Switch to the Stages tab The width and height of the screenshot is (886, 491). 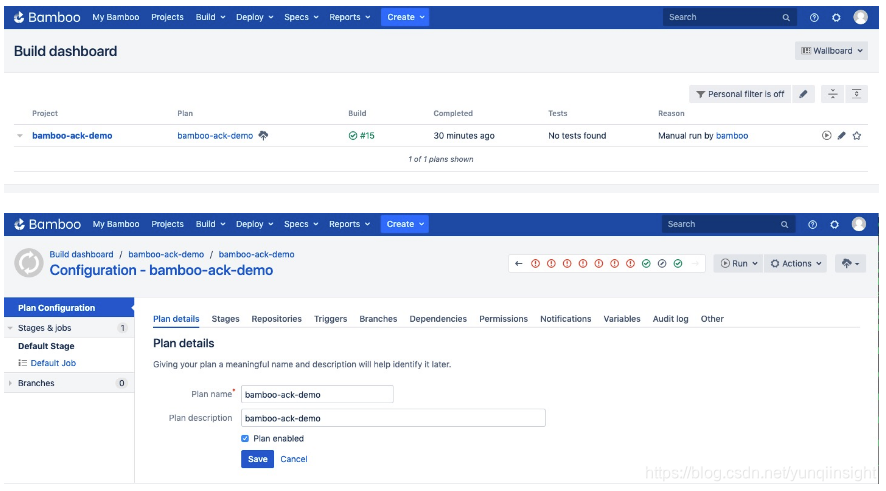coord(225,319)
